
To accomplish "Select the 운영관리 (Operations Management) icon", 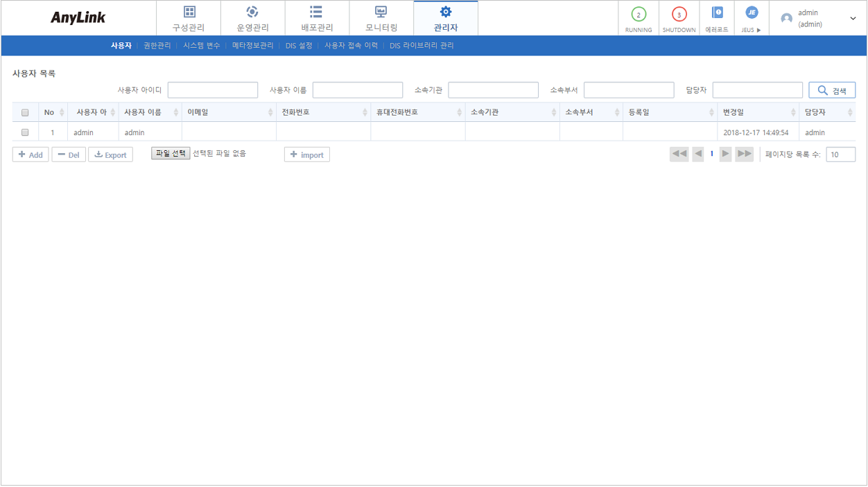I will [253, 17].
